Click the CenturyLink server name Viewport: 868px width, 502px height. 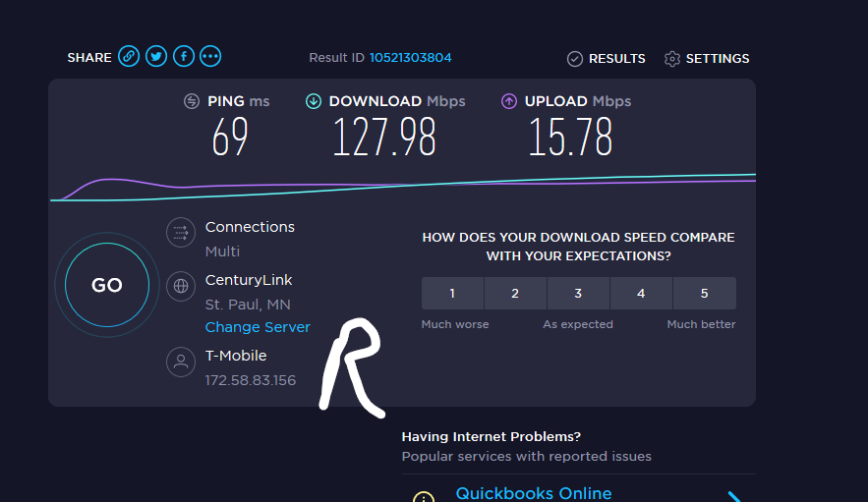249,280
